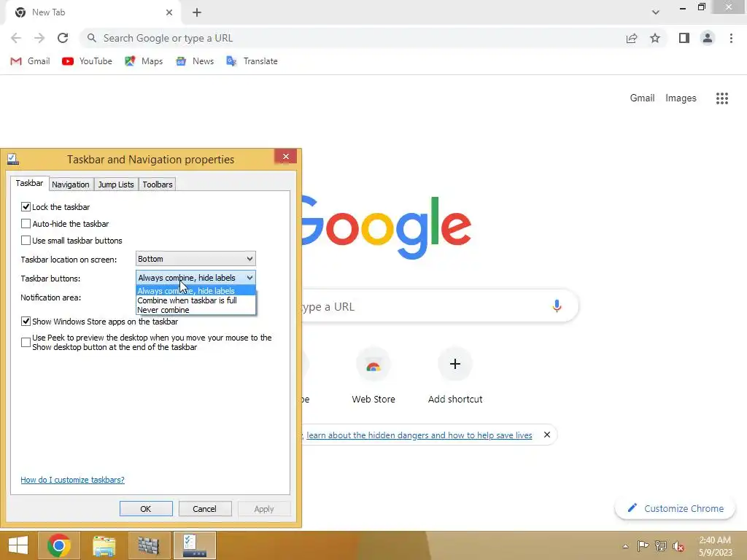Open network tray icon
This screenshot has width=747, height=560.
[x=661, y=546]
